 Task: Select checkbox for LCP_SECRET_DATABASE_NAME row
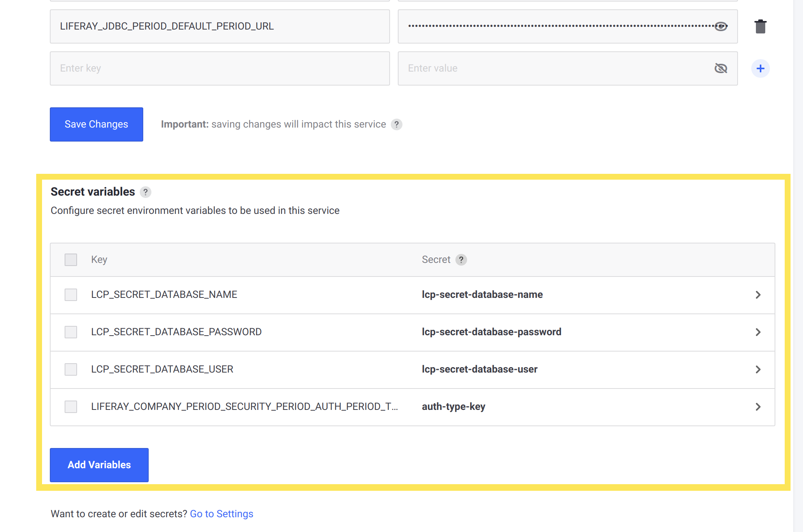[x=71, y=294]
